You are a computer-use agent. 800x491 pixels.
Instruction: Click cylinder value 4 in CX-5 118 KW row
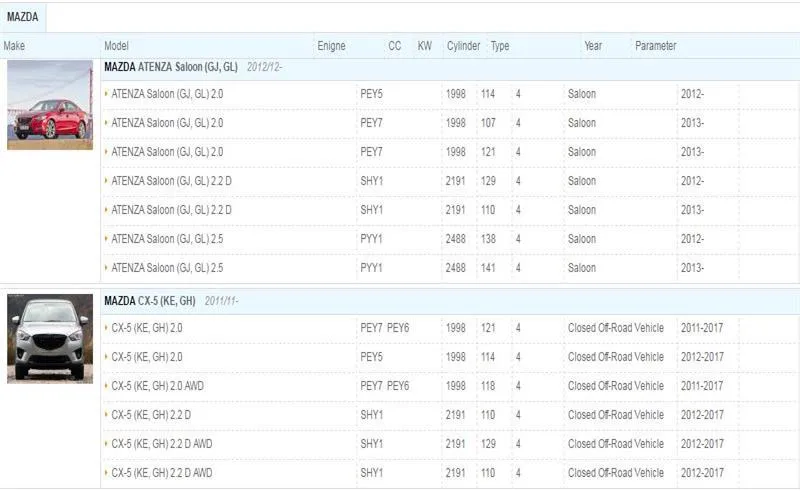518,386
